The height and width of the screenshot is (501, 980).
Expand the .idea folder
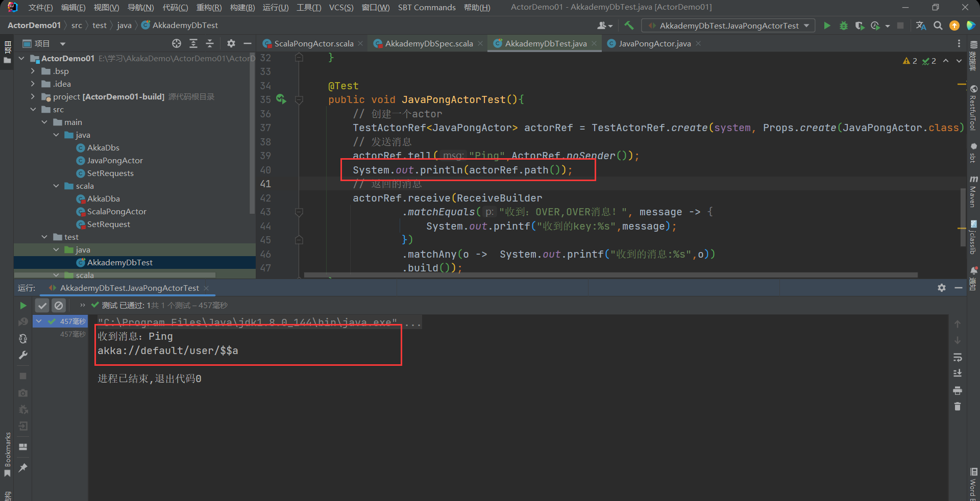33,84
